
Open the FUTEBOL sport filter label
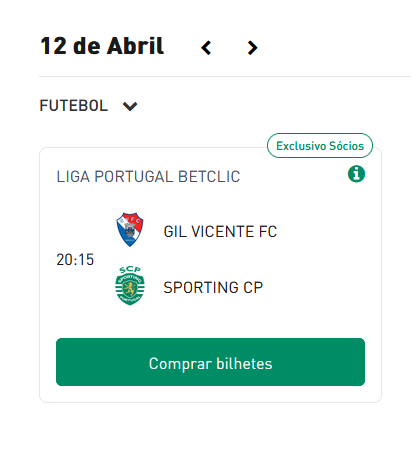74,106
